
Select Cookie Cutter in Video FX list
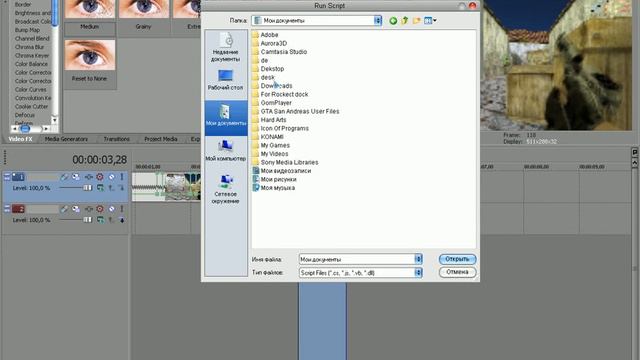[x=31, y=107]
